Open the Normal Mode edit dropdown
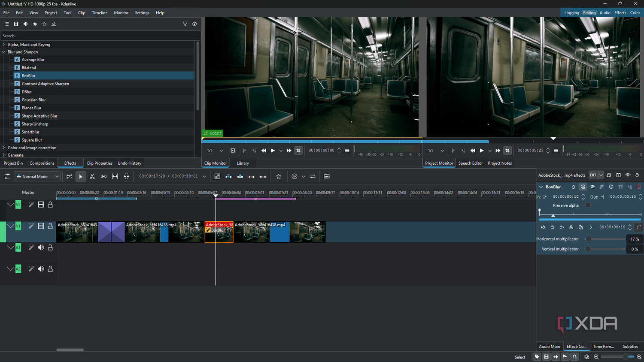Viewport: 644px width, 362px height. (37, 176)
